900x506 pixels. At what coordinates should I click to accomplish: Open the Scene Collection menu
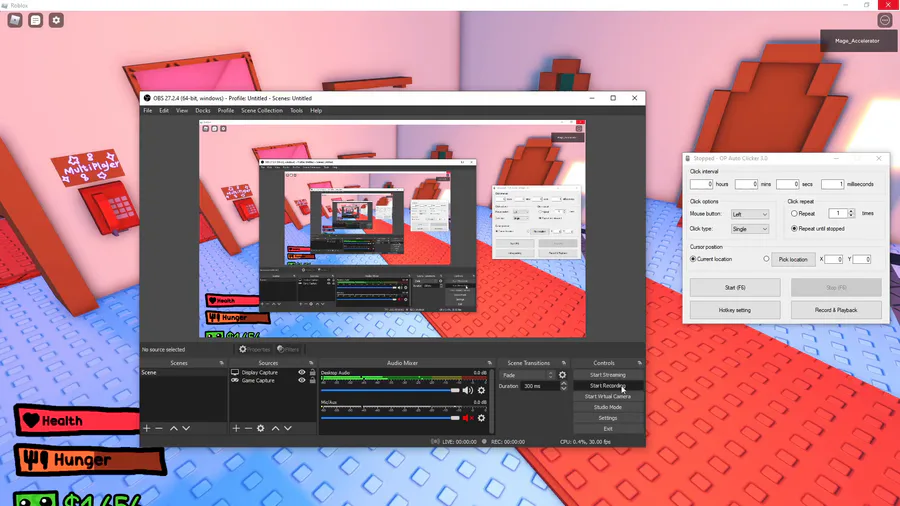point(262,111)
